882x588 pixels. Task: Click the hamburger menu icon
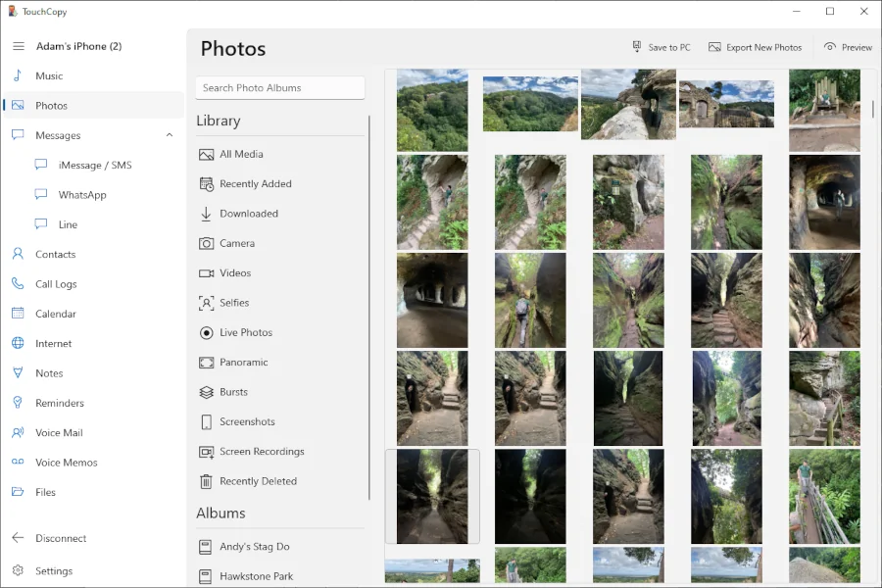coord(18,46)
